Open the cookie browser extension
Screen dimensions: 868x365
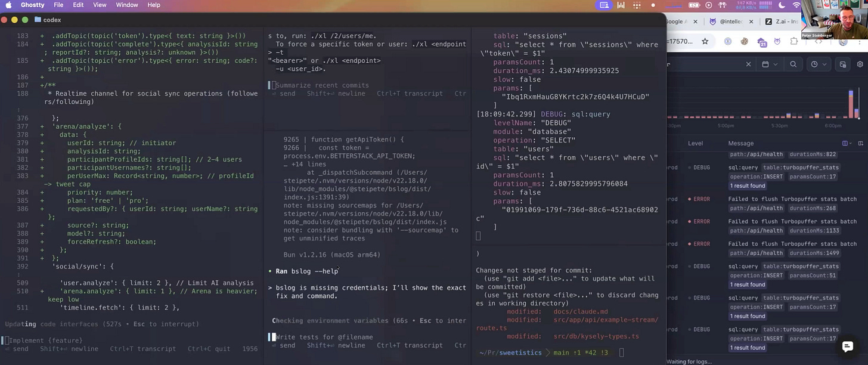tap(745, 42)
